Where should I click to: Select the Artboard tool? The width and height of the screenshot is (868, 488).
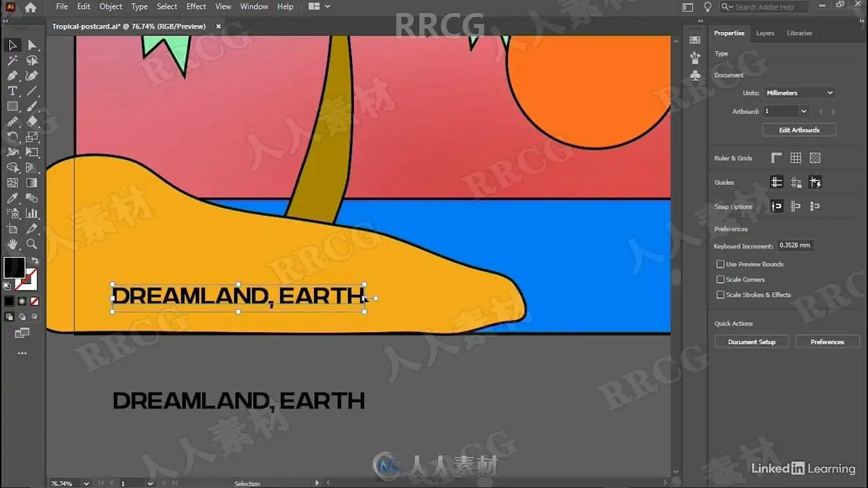coord(12,229)
